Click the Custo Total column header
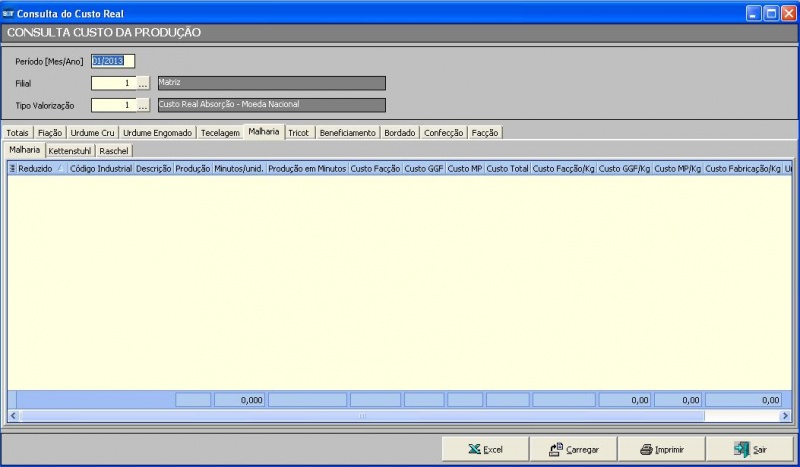800x467 pixels. [x=507, y=169]
